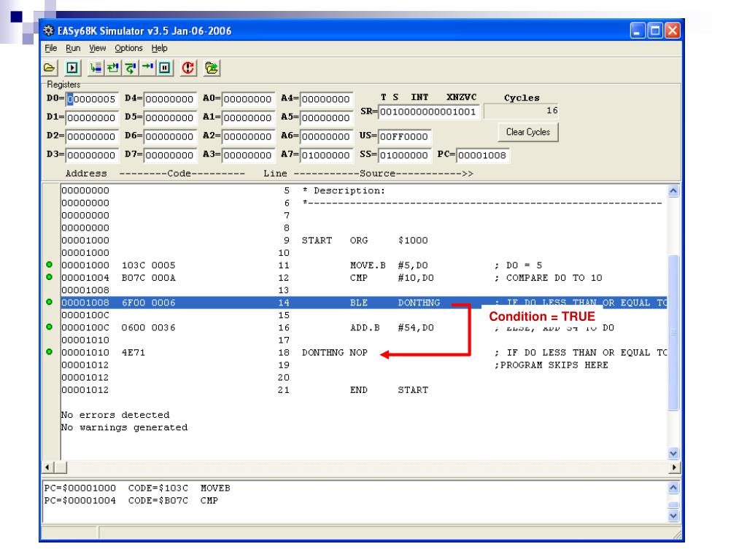Reset the program with red circular icon
This screenshot has width=747, height=560.
coord(187,68)
